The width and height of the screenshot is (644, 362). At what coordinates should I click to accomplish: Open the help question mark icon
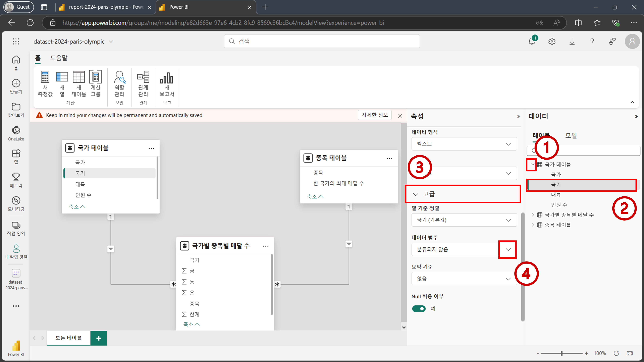(x=592, y=41)
